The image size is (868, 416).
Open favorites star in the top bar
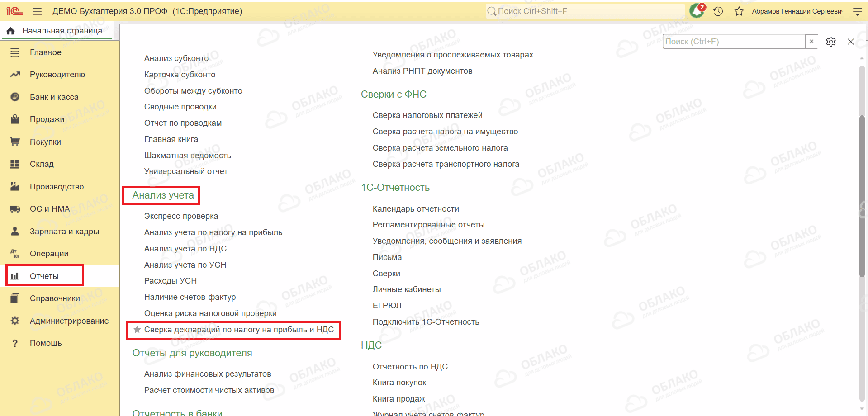(739, 11)
